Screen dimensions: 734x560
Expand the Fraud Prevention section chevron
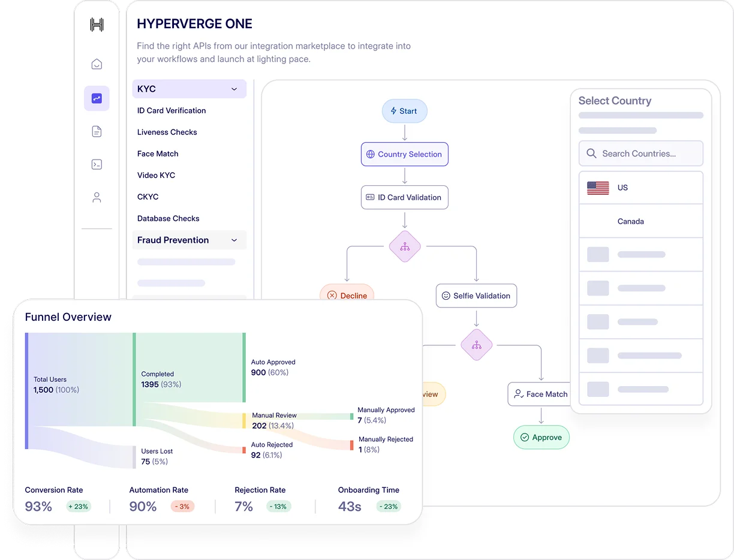click(x=234, y=240)
